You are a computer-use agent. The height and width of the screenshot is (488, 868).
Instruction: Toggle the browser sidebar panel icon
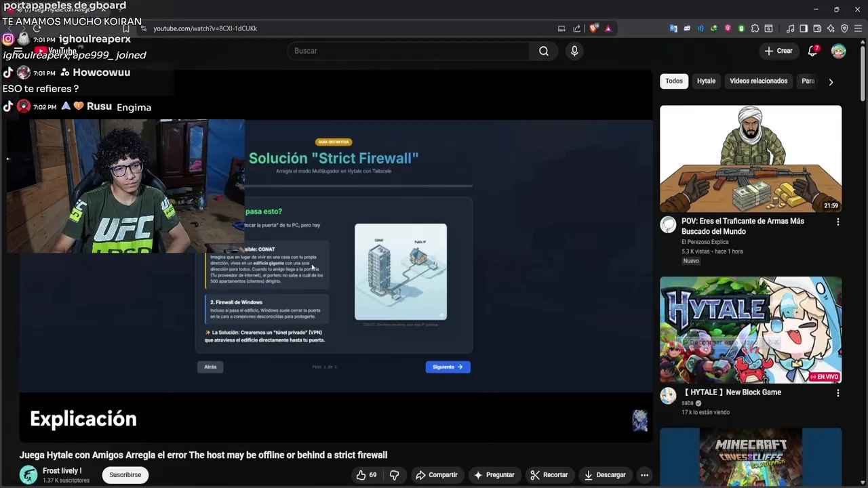coord(804,28)
